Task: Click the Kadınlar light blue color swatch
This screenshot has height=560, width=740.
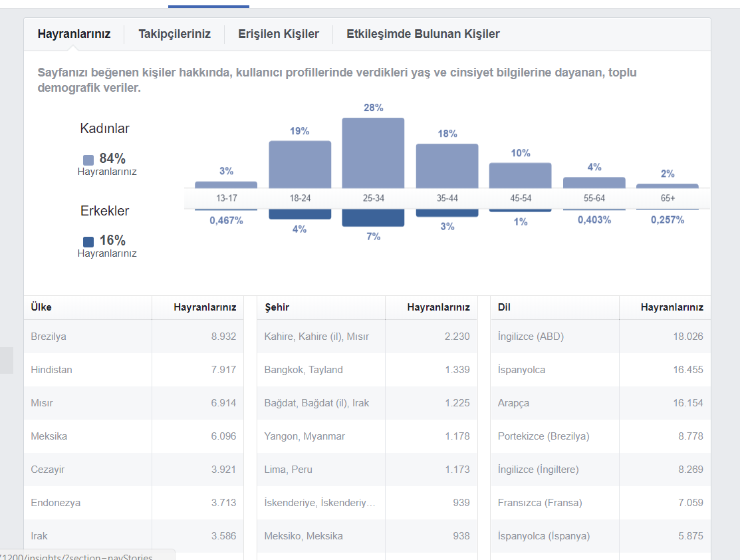Action: tap(88, 160)
